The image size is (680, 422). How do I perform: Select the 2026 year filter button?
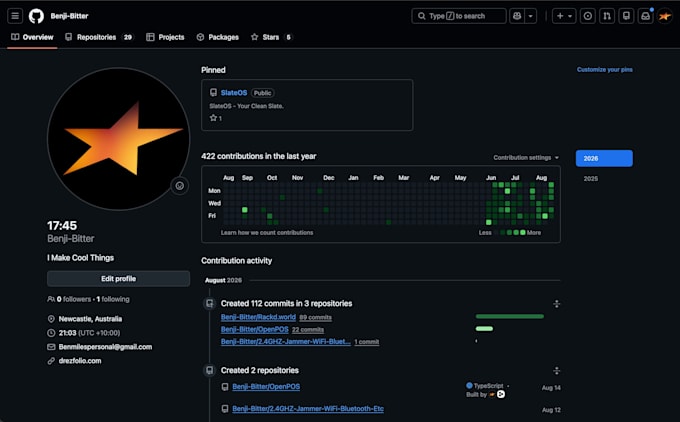(x=604, y=158)
